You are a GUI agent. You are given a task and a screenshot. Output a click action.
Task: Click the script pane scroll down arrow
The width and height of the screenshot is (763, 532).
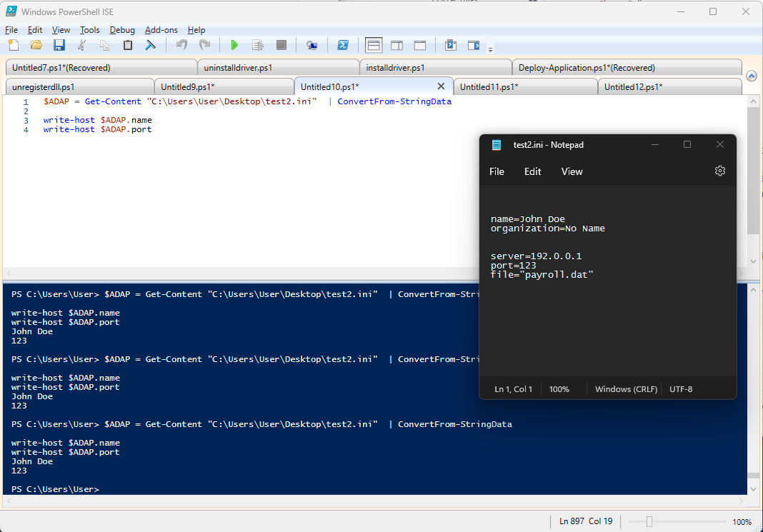753,261
